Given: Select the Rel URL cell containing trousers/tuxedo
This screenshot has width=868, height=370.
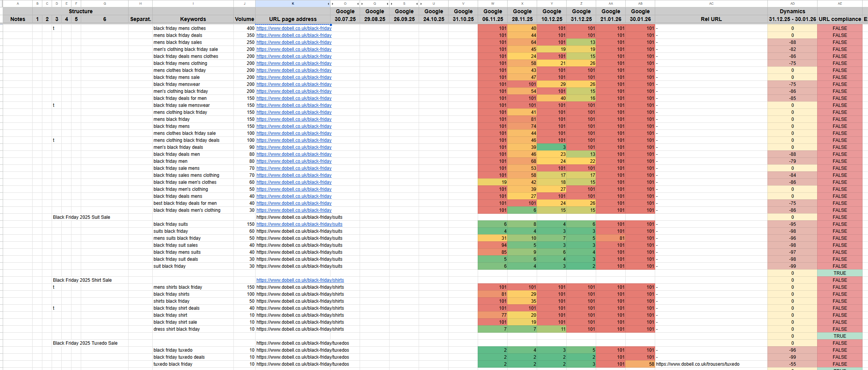Looking at the screenshot, I should tap(698, 364).
